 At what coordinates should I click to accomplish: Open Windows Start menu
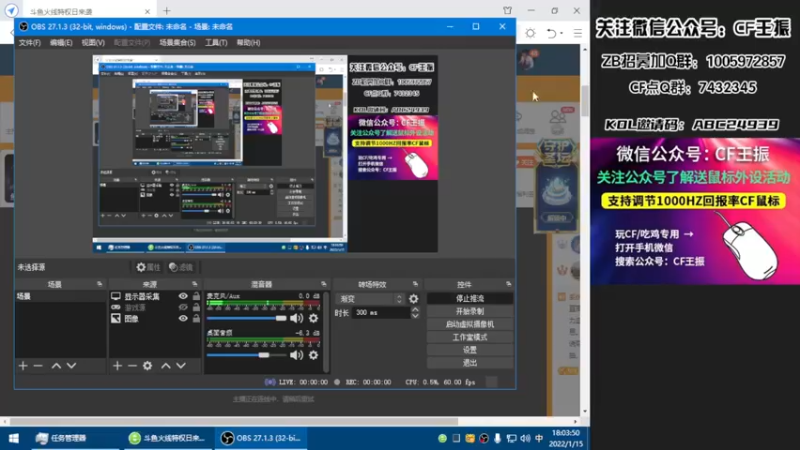click(x=14, y=438)
